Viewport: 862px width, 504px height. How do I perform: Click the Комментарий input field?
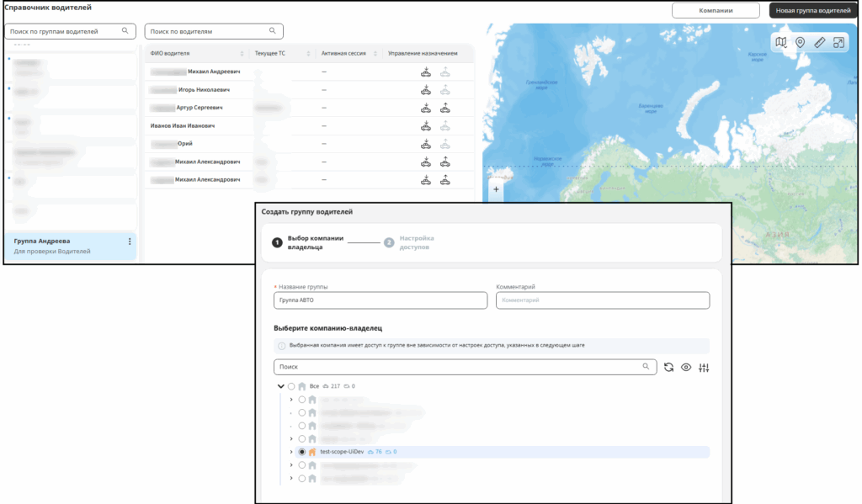603,300
